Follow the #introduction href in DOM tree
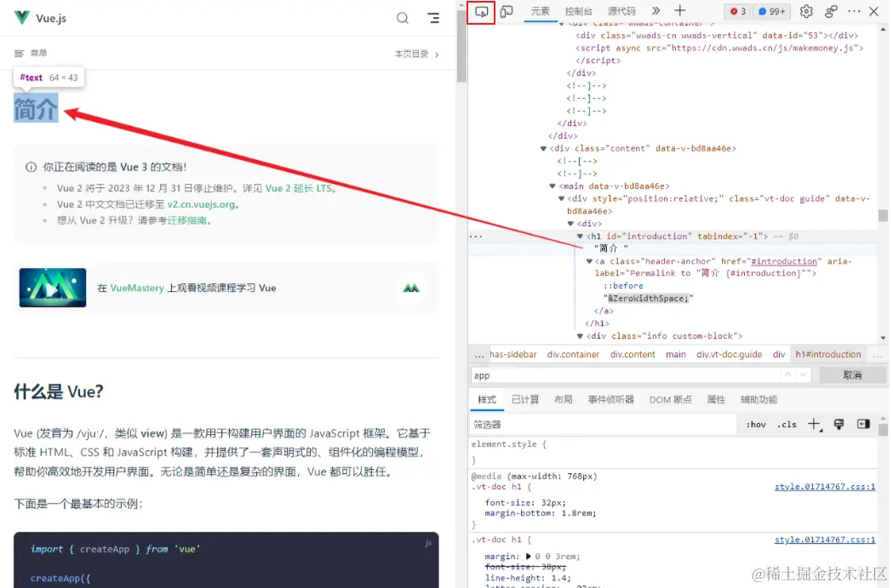This screenshot has width=893, height=588. (x=784, y=261)
